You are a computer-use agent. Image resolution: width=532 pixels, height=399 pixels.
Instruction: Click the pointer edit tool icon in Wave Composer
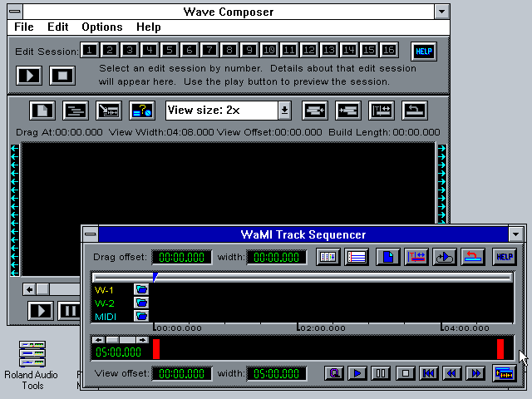(x=109, y=111)
